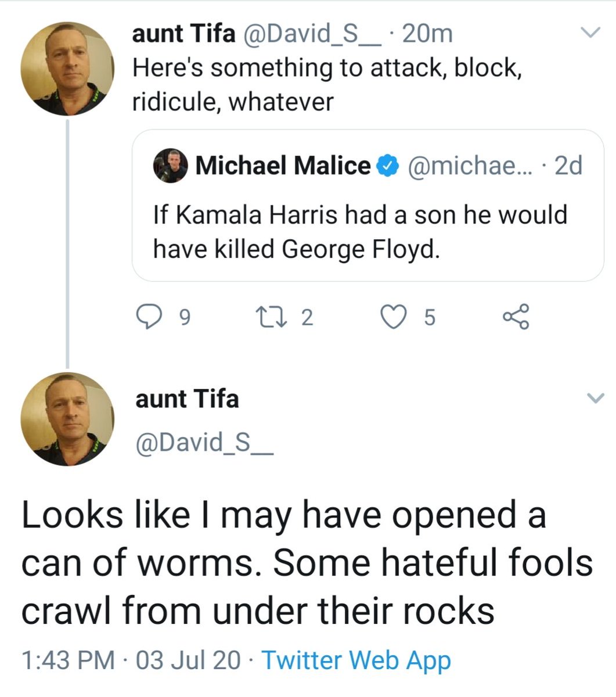Click the top aunt Tifa profile picture
Image resolution: width=616 pixels, height=697 pixels.
click(67, 69)
